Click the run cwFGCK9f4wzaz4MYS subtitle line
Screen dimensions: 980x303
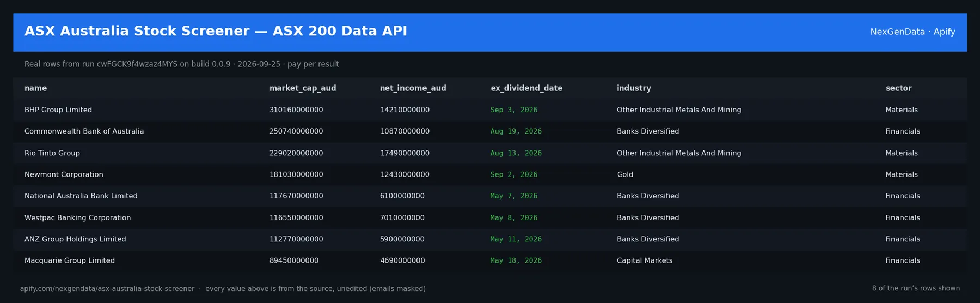[x=181, y=64]
